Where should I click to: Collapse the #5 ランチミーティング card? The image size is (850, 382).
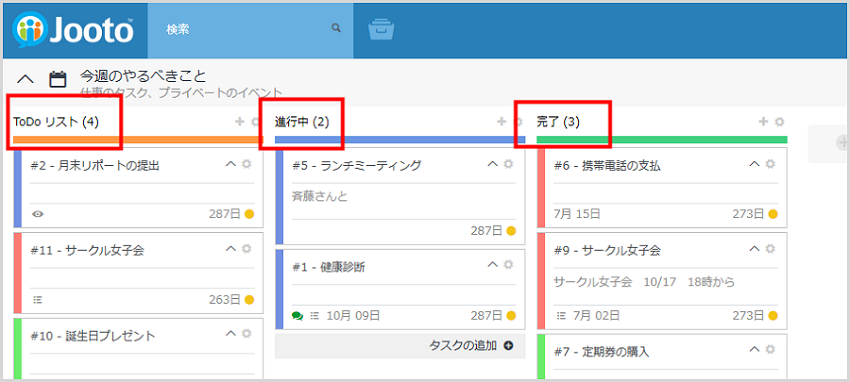click(x=493, y=164)
